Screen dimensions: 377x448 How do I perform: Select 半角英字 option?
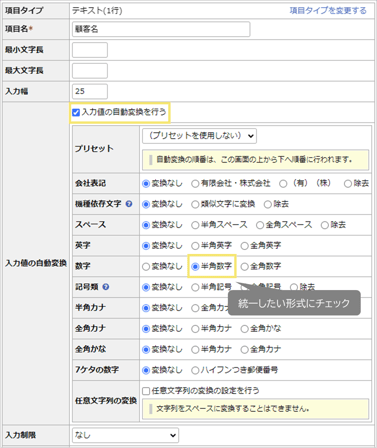click(x=195, y=246)
